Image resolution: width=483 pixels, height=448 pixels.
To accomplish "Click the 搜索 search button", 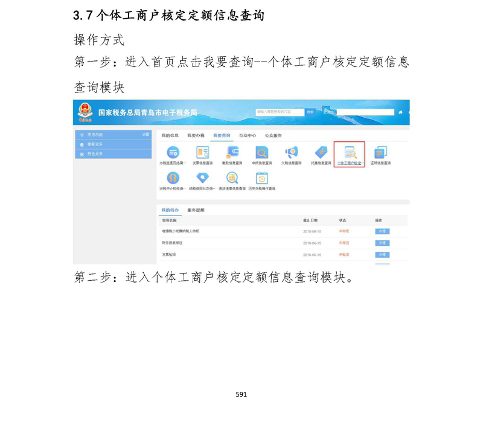I will [310, 112].
